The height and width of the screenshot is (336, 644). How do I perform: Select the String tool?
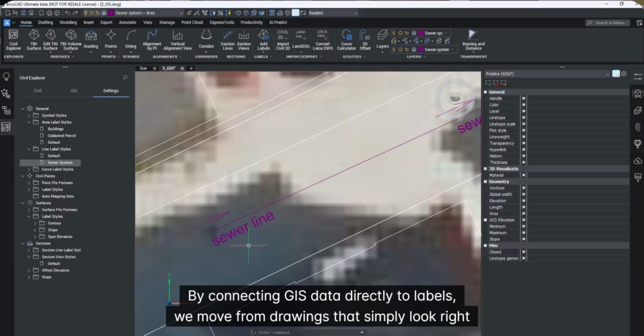point(131,40)
